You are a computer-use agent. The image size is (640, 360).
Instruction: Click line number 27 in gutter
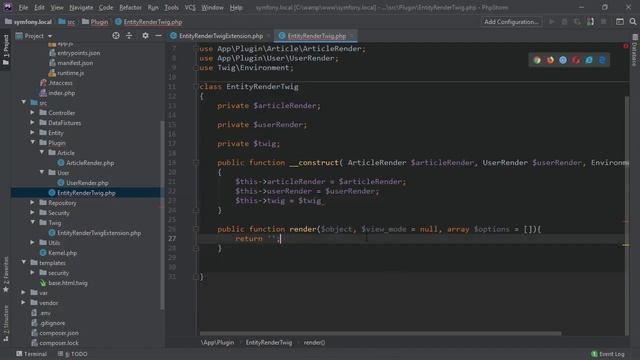172,238
